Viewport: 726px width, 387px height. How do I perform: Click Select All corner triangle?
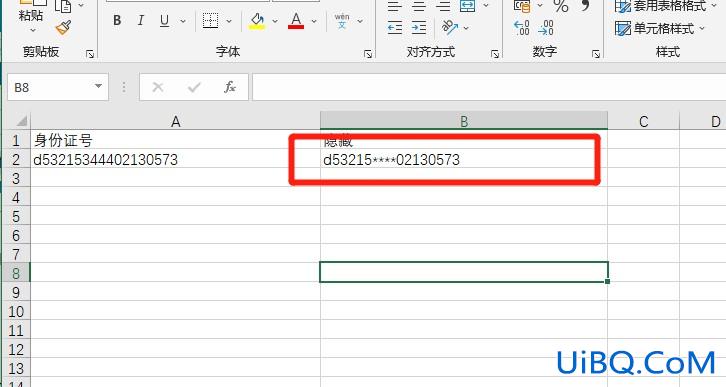[x=21, y=121]
